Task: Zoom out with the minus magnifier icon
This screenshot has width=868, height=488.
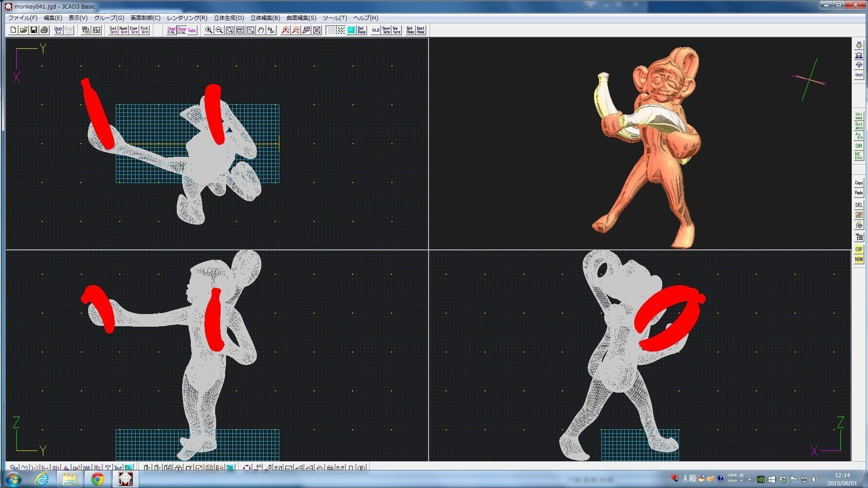Action: (x=219, y=30)
